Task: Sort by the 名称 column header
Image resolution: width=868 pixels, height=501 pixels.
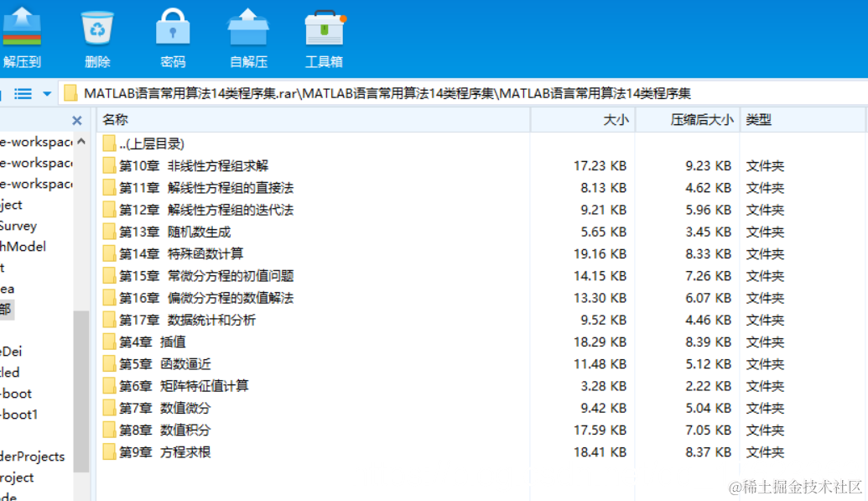Action: pos(314,120)
